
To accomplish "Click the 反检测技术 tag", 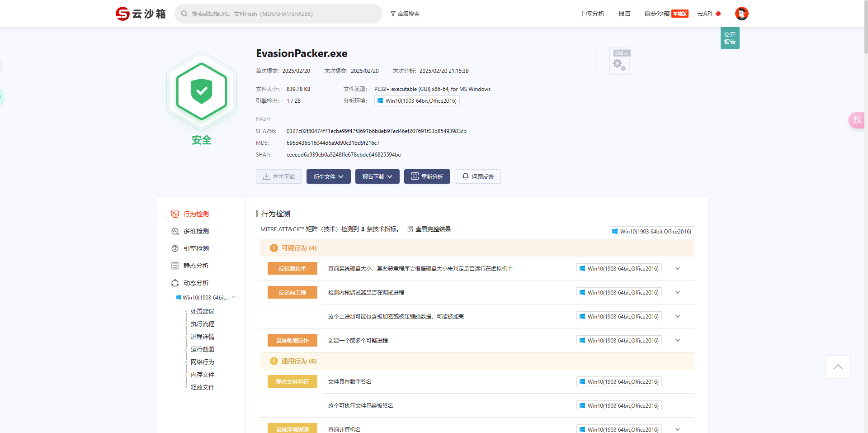I will tap(292, 268).
